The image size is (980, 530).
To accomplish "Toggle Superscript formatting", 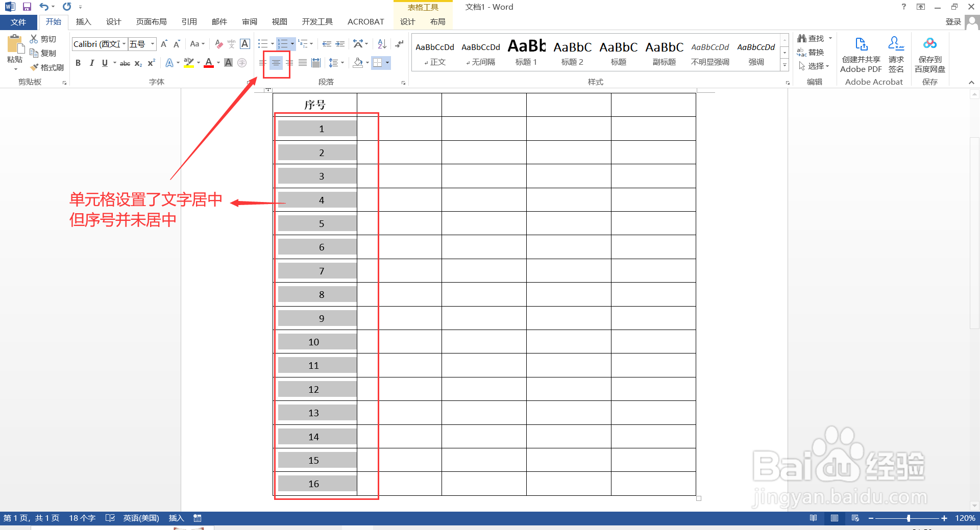I will click(151, 63).
